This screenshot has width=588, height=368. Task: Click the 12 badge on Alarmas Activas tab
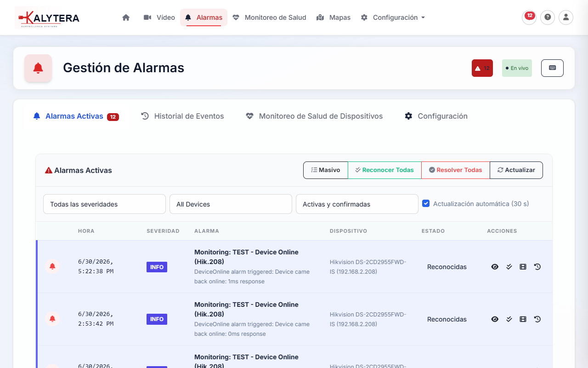pyautogui.click(x=113, y=117)
